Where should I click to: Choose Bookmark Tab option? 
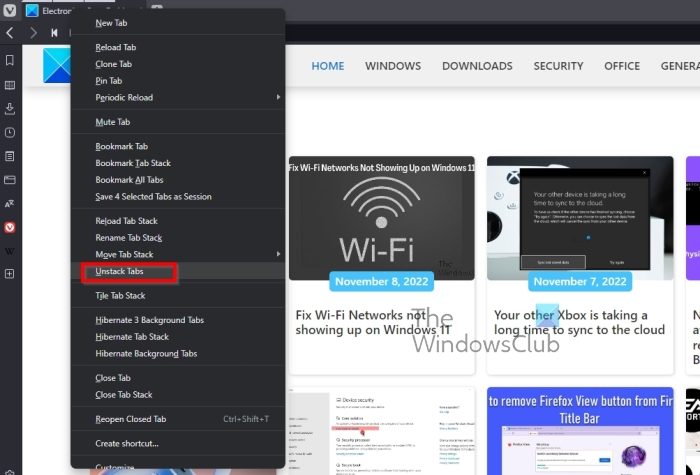click(x=178, y=146)
